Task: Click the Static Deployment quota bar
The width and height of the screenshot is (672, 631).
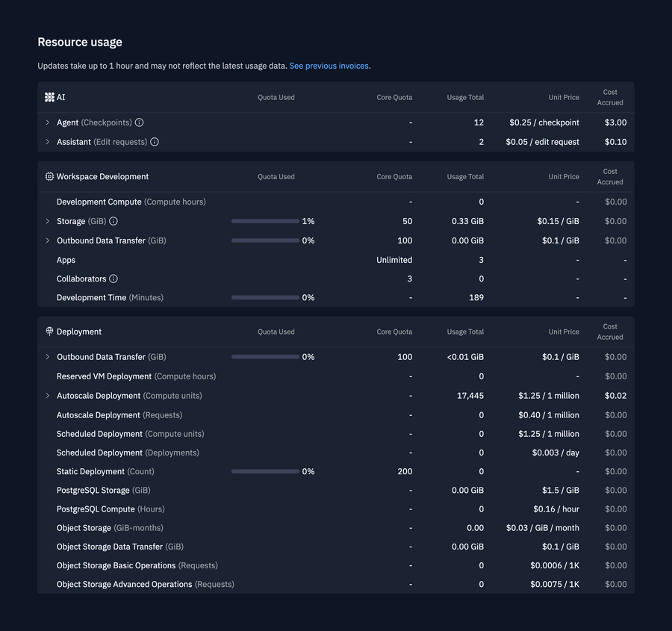Action: coord(264,471)
